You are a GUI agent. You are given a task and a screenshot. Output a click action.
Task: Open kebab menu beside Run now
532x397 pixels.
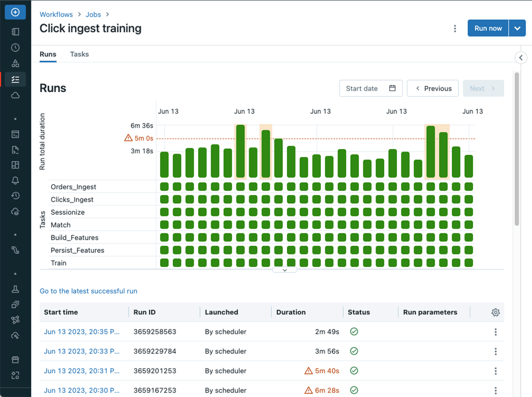click(x=455, y=28)
